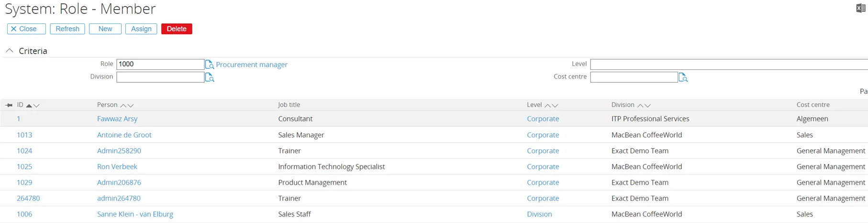Sort Division column descending arrow
Image resolution: width=868 pixels, height=223 pixels.
pyautogui.click(x=647, y=106)
